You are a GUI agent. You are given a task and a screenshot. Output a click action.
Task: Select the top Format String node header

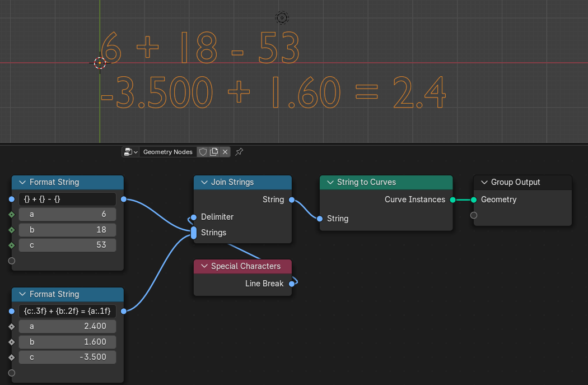[68, 182]
